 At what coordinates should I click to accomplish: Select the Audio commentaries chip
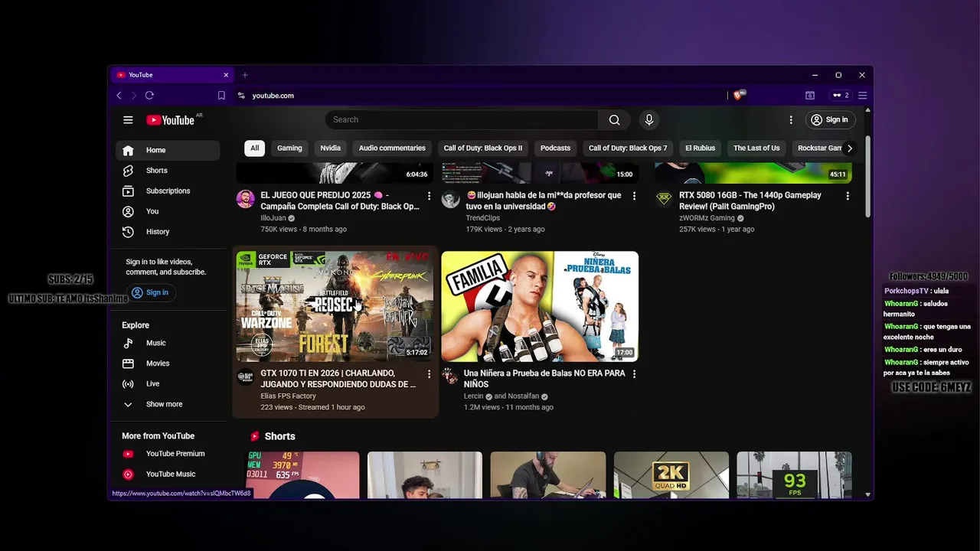click(x=392, y=148)
